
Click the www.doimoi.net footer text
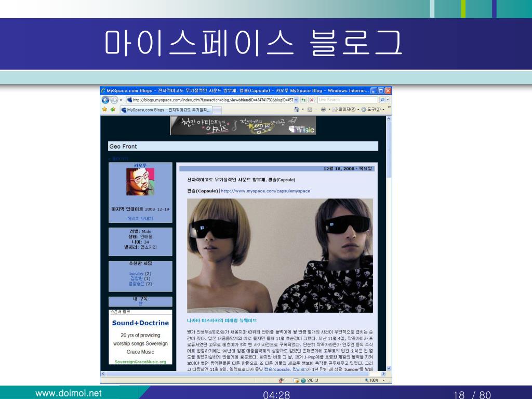point(69,393)
